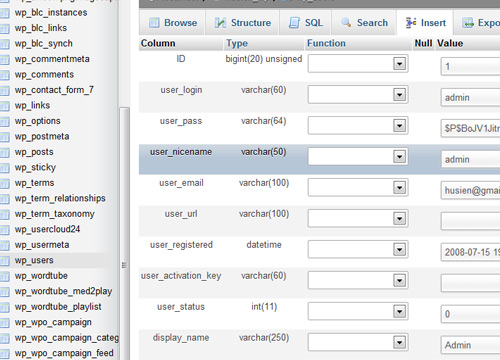Viewport: 500px width, 360px height.
Task: Click the table icon beside wp_wordtube_med2play
Action: click(x=4, y=292)
